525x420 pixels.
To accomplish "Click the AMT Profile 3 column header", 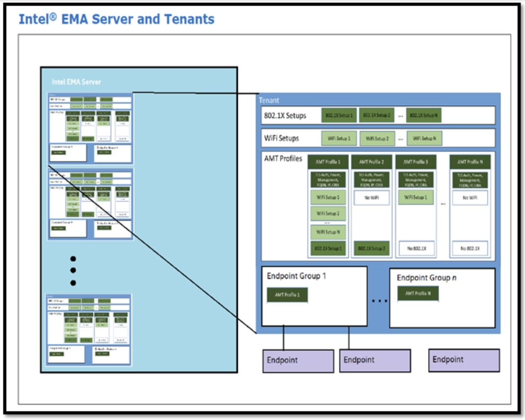I will pos(415,162).
